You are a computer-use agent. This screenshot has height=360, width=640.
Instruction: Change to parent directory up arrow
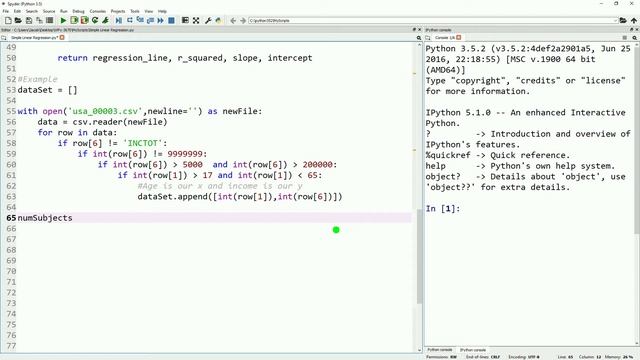pos(633,20)
